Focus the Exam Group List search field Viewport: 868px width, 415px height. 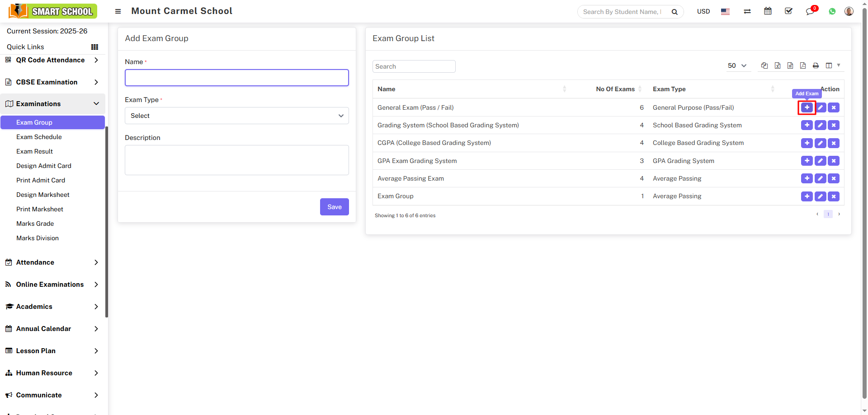click(x=414, y=66)
